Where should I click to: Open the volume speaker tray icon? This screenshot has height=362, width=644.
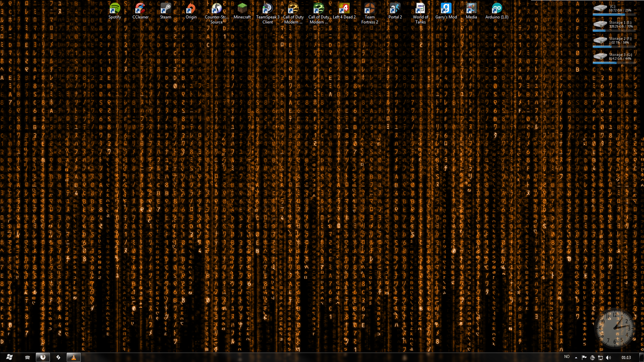(608, 358)
